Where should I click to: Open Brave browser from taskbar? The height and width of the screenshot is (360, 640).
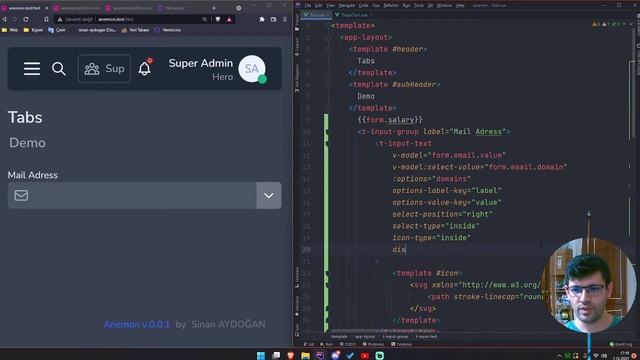(x=291, y=356)
